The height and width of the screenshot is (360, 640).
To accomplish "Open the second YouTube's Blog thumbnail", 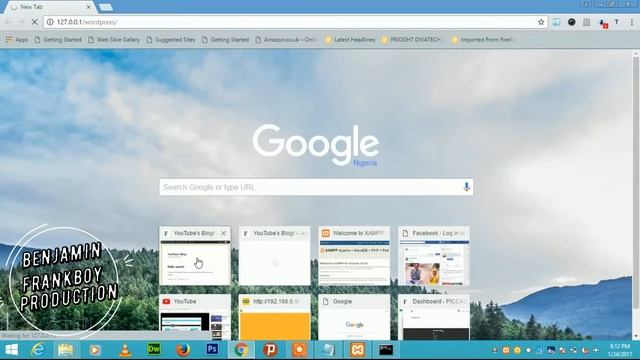I will (275, 256).
